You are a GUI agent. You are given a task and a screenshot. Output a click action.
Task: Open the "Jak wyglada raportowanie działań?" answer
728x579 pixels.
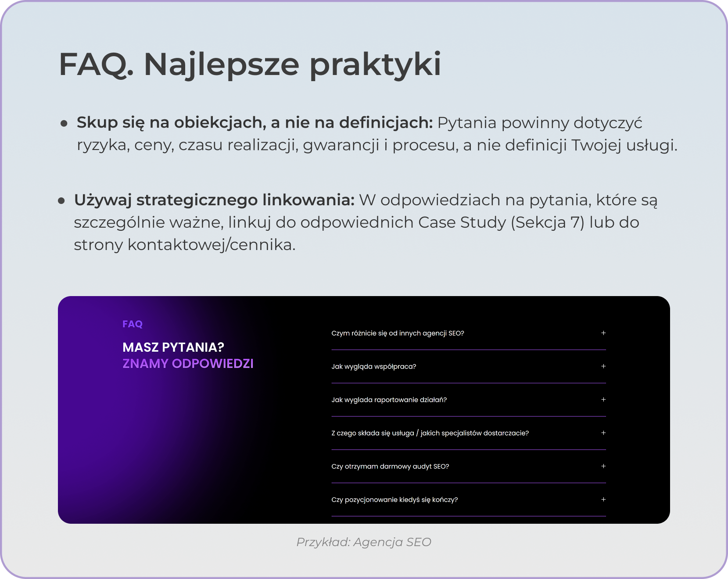(x=389, y=400)
